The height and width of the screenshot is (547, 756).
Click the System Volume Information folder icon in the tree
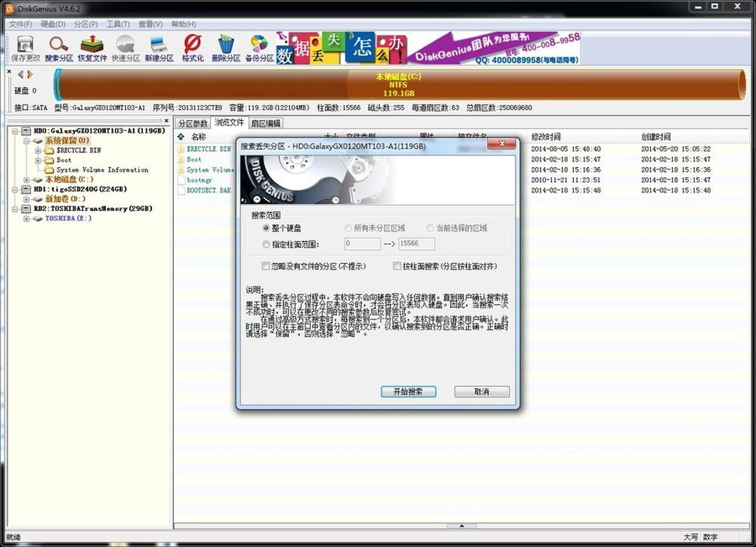[x=48, y=169]
